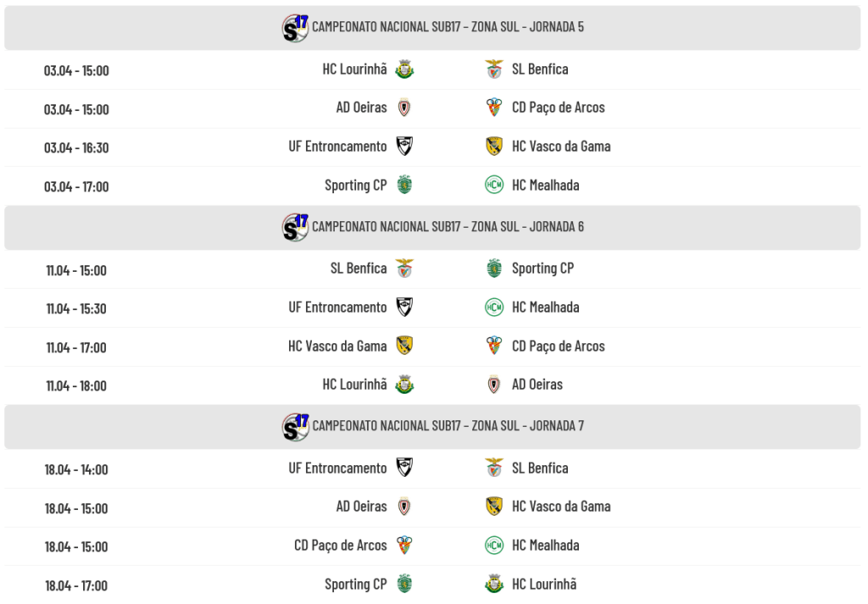
Task: Select the Jornada 6 header title text
Action: point(448,227)
